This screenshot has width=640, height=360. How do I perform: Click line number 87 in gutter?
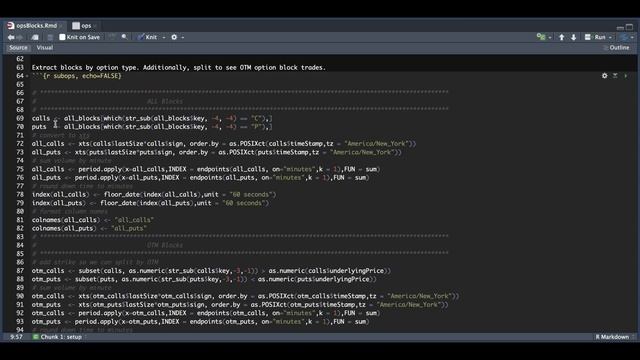click(20, 271)
